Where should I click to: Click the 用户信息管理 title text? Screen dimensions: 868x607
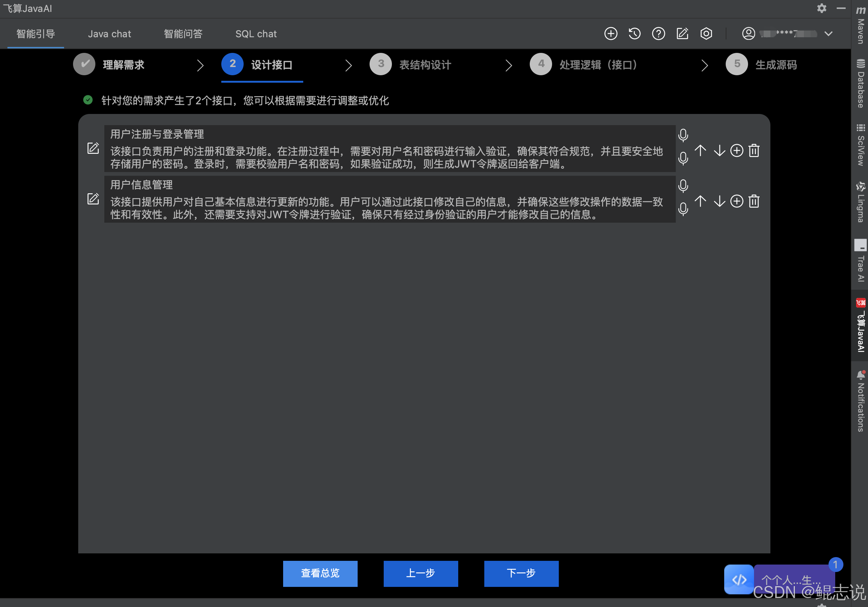142,185
